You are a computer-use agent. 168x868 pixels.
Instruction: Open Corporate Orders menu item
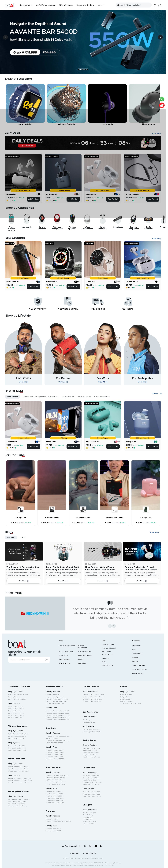pyautogui.click(x=85, y=5)
